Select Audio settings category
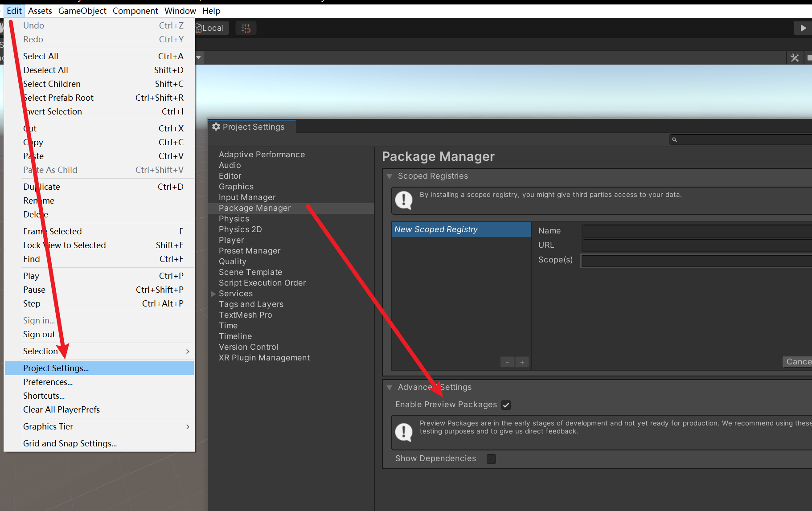 [x=291, y=165]
